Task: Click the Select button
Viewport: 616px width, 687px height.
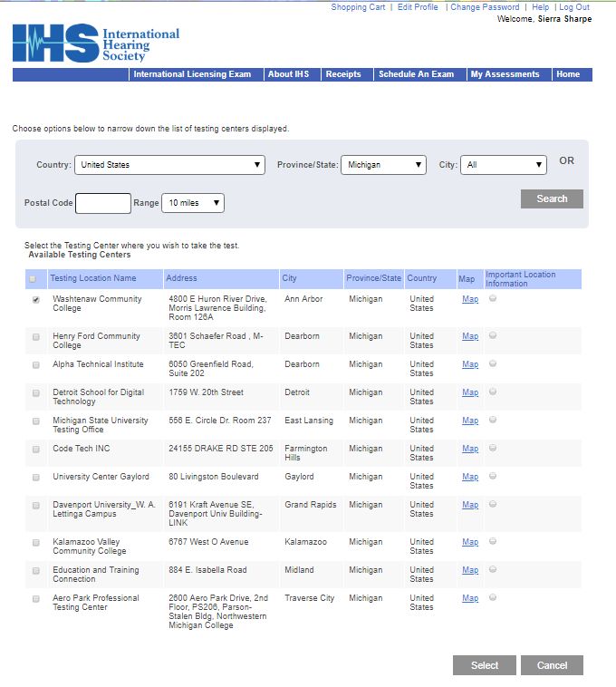Action: (485, 665)
